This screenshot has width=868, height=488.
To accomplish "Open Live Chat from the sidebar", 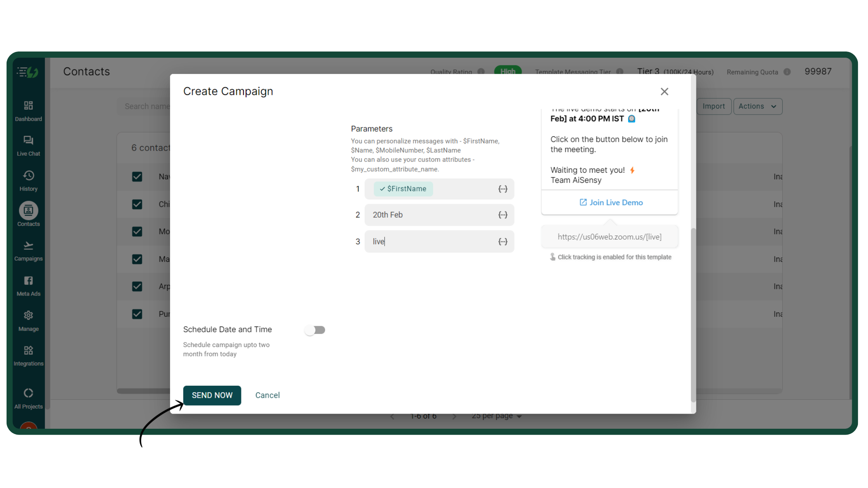I will 28,141.
